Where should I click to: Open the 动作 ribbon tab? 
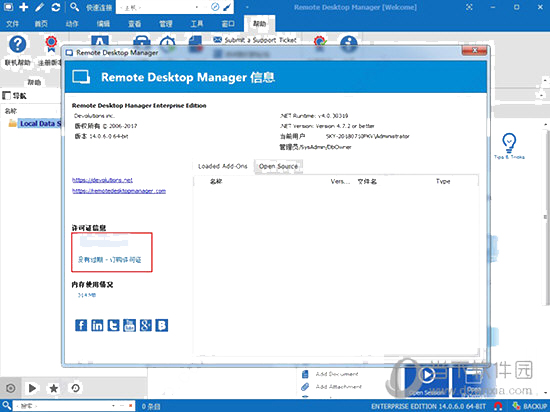(72, 24)
